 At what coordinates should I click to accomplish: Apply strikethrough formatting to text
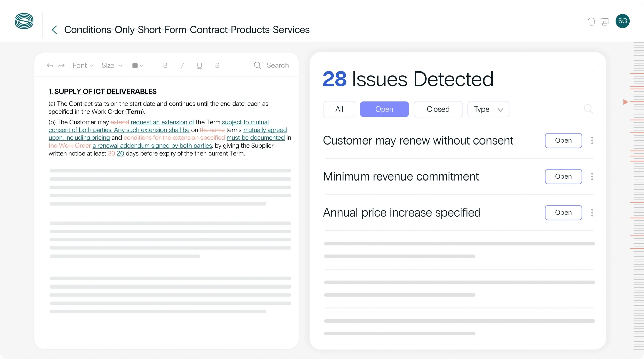pyautogui.click(x=217, y=65)
